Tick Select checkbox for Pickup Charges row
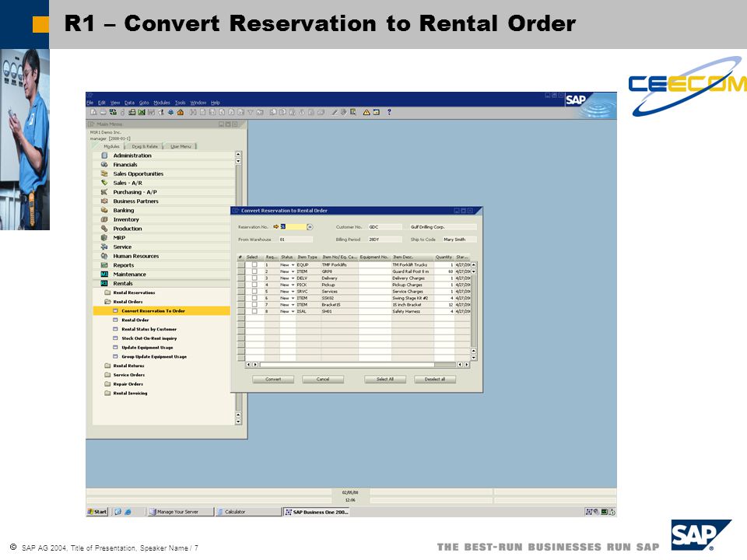The height and width of the screenshot is (560, 747). [x=254, y=285]
